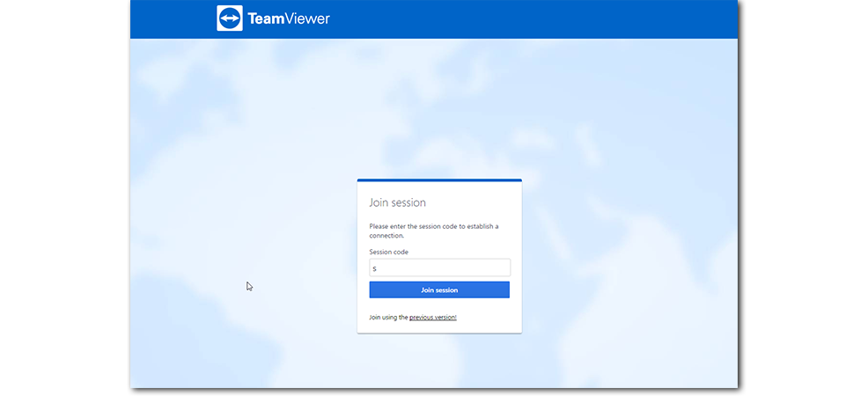Click the TeamViewer wordmark in header

click(289, 18)
